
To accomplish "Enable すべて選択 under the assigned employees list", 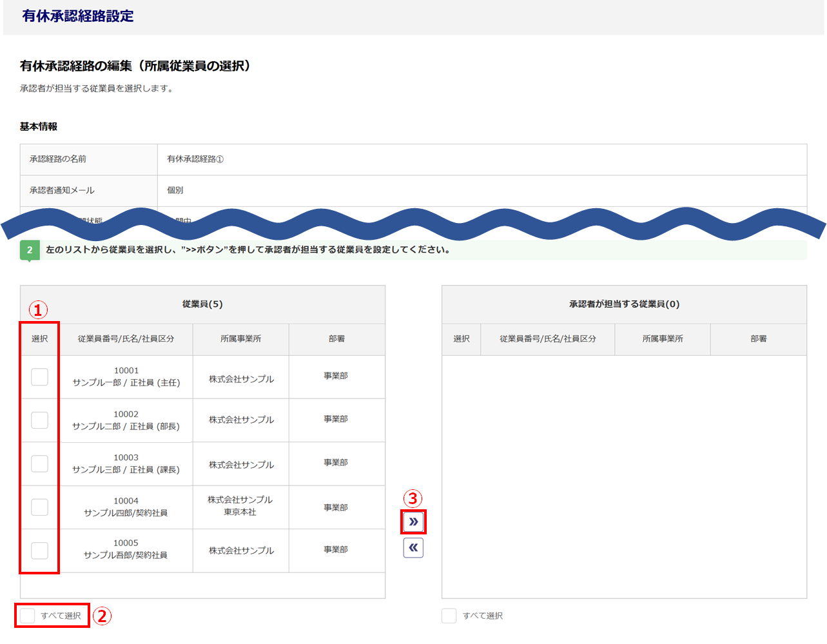I will (x=449, y=616).
